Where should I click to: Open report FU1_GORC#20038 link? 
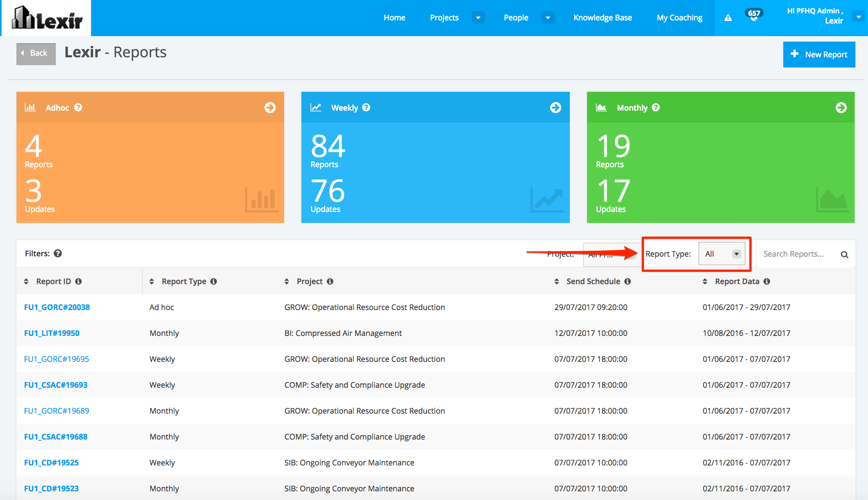[57, 307]
